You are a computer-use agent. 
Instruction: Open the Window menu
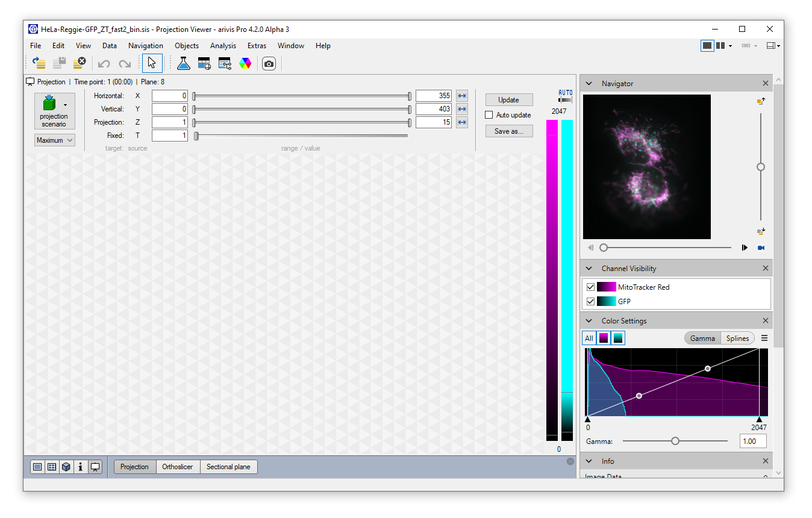291,46
